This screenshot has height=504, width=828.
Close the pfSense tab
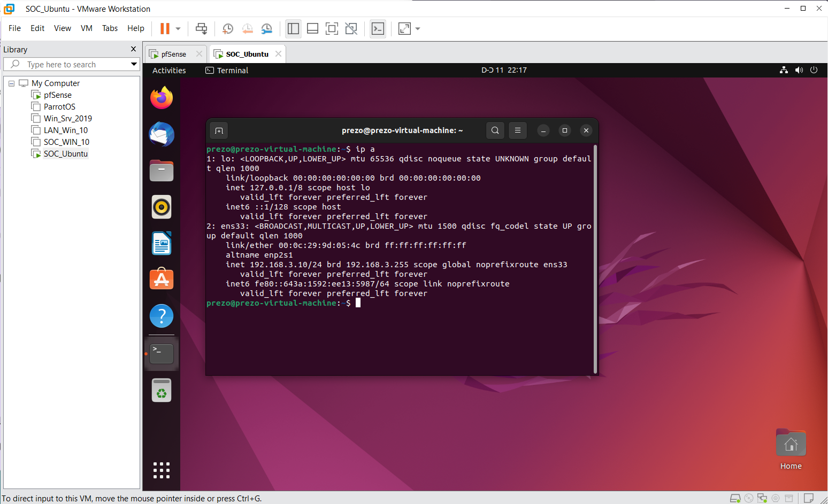[x=199, y=54]
